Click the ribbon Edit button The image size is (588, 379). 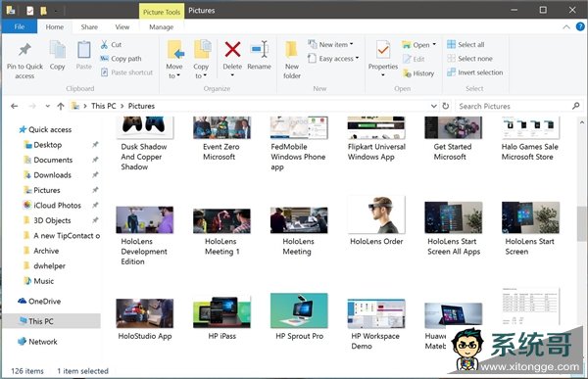point(414,59)
